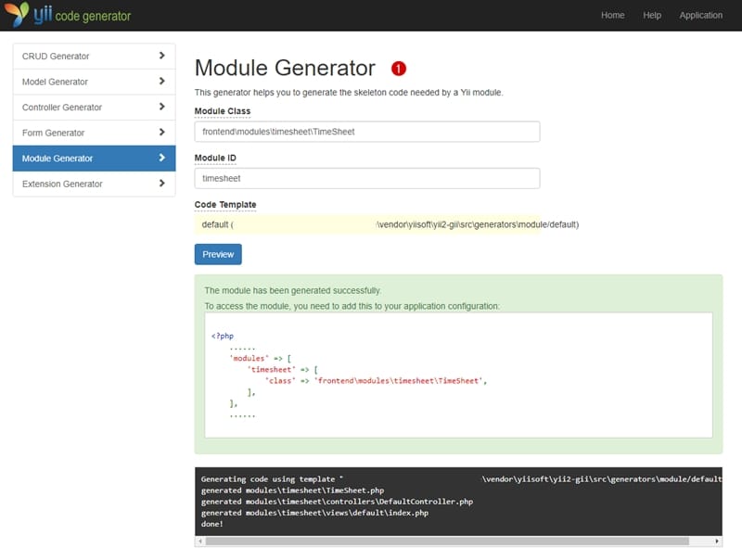Open the Application navigation item
Image resolution: width=742 pixels, height=560 pixels.
(701, 15)
